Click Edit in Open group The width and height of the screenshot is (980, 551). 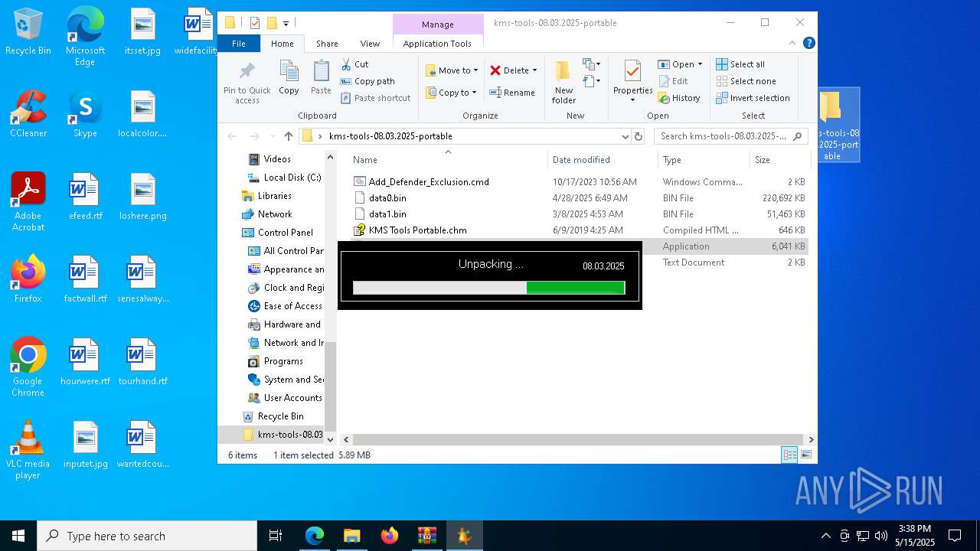pos(672,81)
